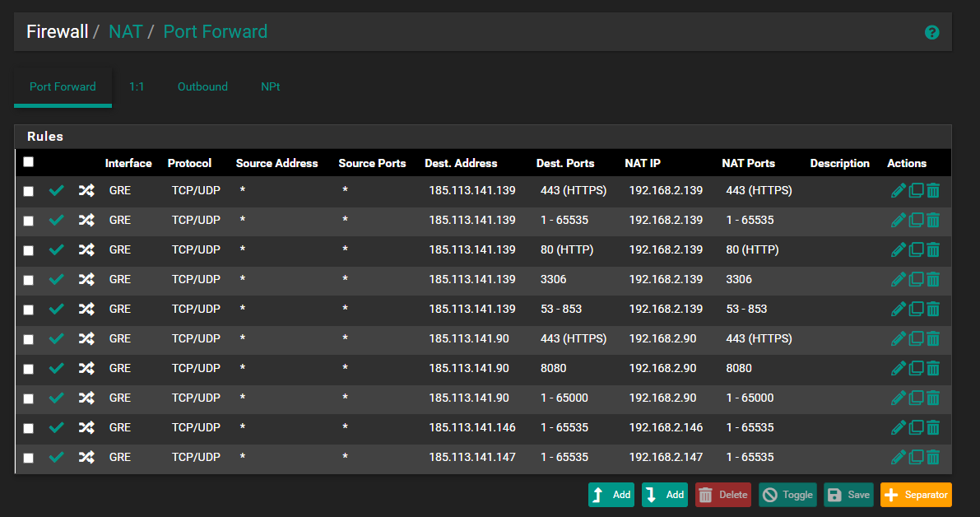
Task: Delete the 185.113.141.147 rule via trash icon
Action: click(x=933, y=457)
